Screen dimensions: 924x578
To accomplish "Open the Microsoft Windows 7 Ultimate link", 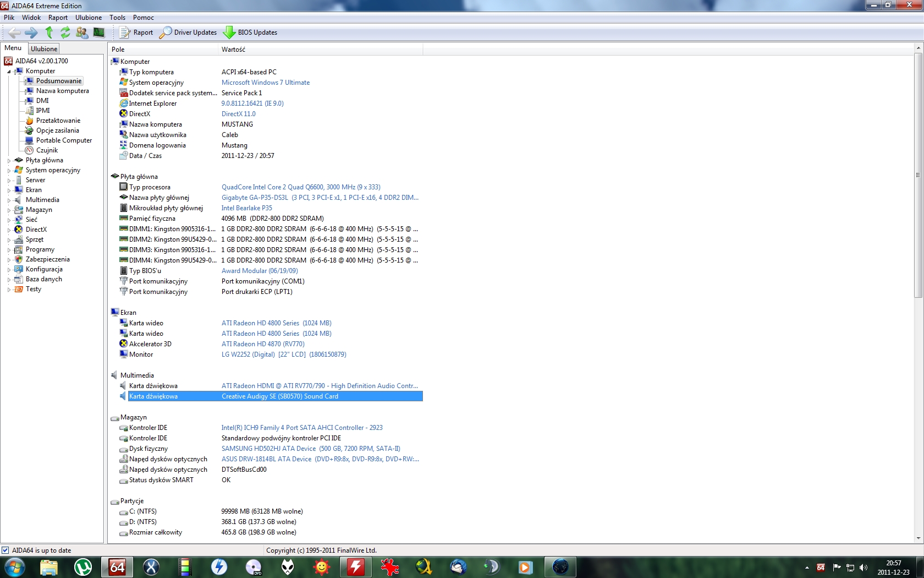I will click(266, 83).
